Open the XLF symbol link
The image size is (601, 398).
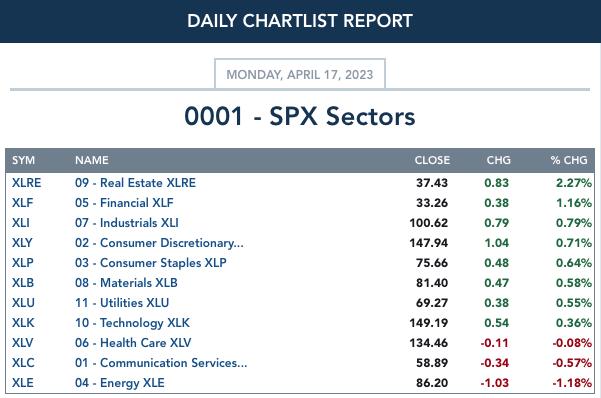coord(23,203)
